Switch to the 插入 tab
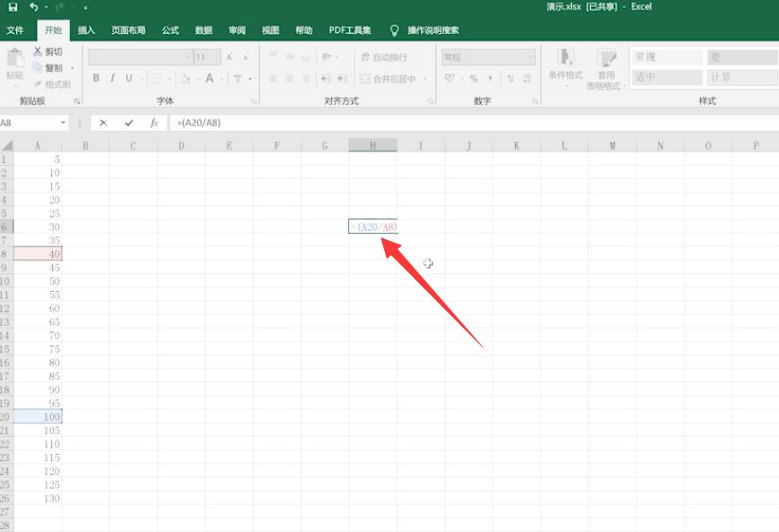Screen dimensions: 779x532 (x=86, y=30)
